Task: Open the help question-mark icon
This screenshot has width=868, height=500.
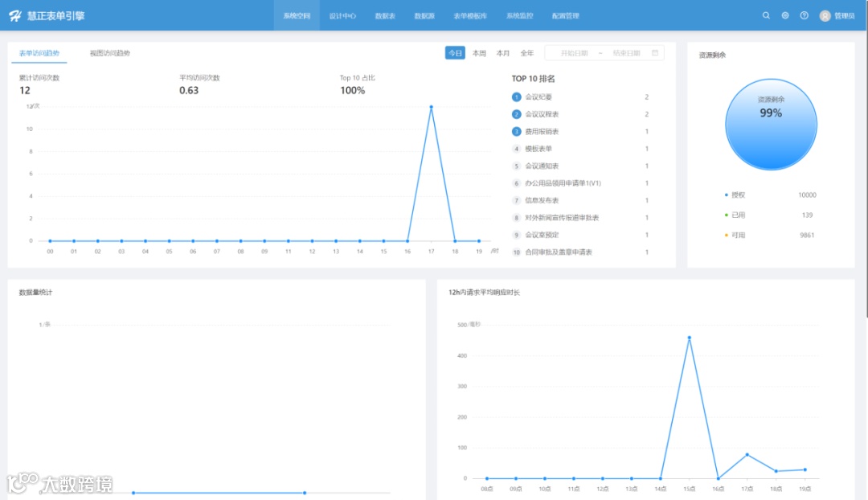Action: (x=805, y=15)
